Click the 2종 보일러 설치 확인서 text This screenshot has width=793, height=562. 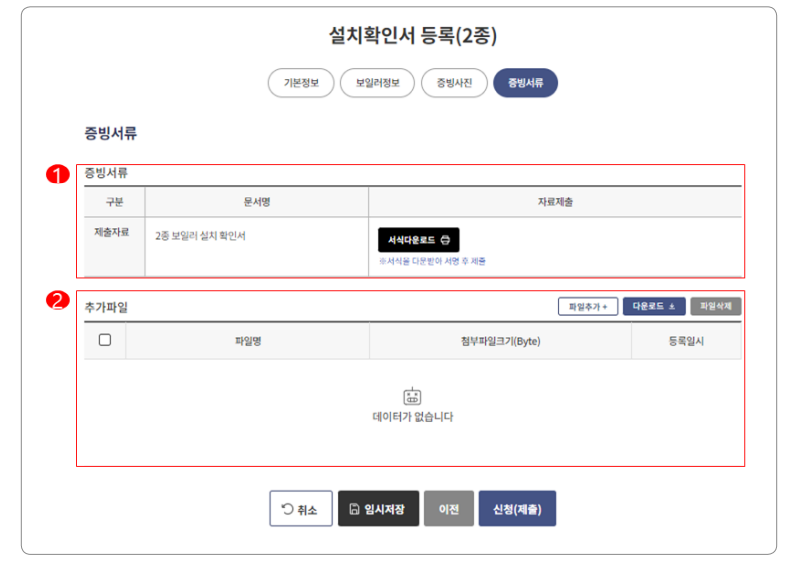pyautogui.click(x=200, y=236)
